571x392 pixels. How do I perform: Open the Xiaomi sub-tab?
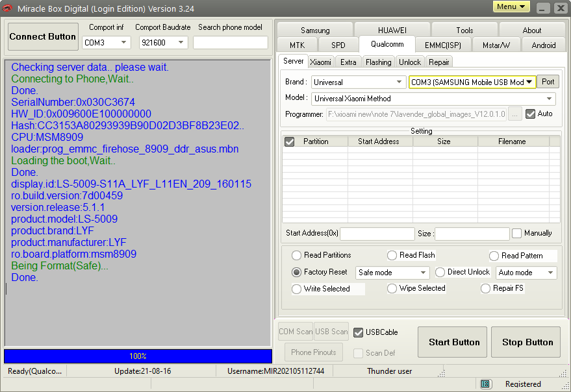(320, 62)
